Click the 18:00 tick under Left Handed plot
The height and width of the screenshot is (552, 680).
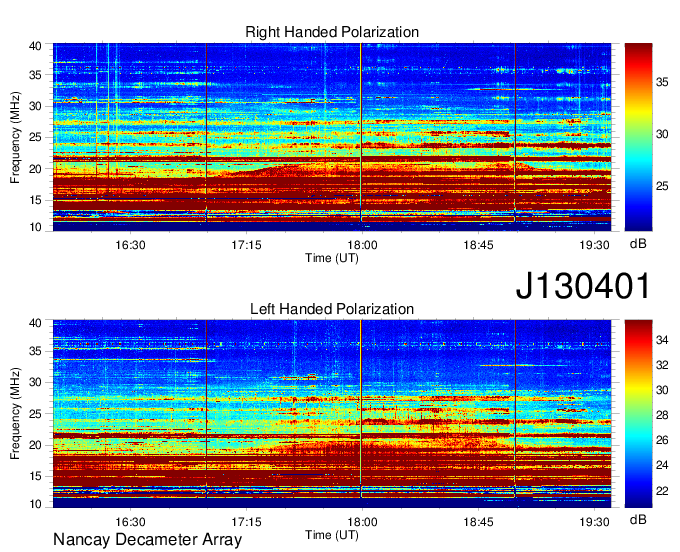(x=362, y=522)
